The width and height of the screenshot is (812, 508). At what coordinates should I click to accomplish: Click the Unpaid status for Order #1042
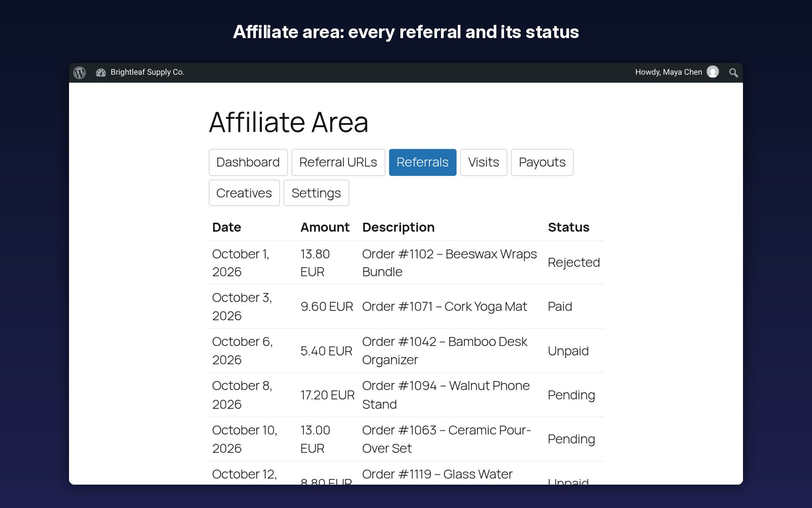[x=568, y=351]
